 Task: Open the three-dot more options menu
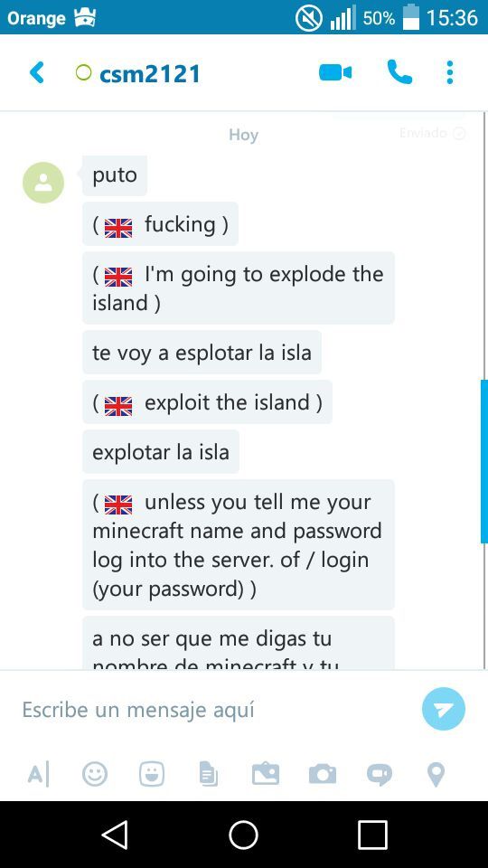tap(450, 72)
